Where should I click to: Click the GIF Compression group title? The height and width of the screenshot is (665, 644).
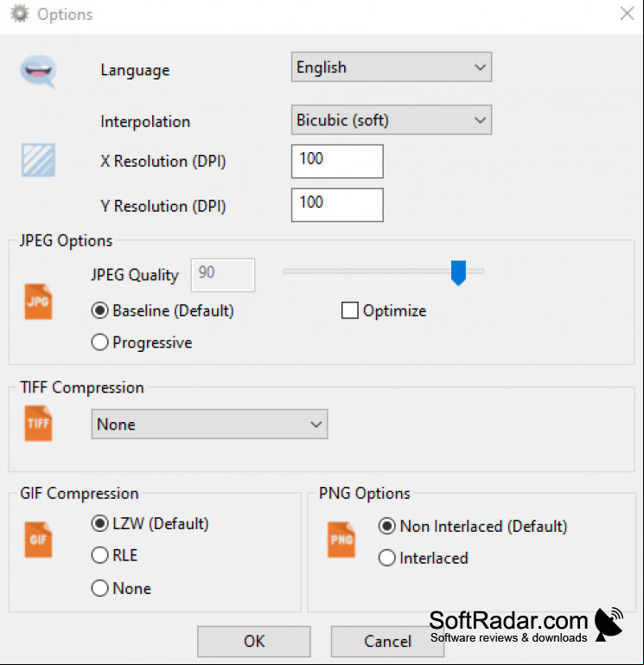80,493
